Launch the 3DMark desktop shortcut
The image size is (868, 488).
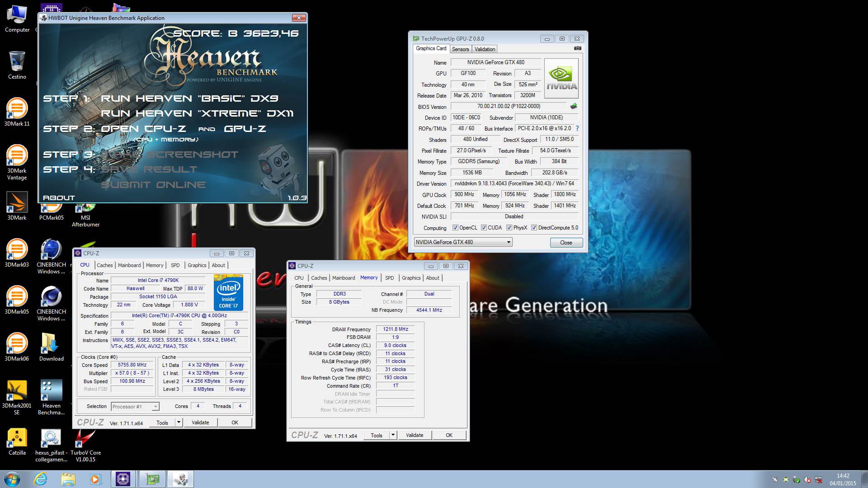[x=17, y=206]
